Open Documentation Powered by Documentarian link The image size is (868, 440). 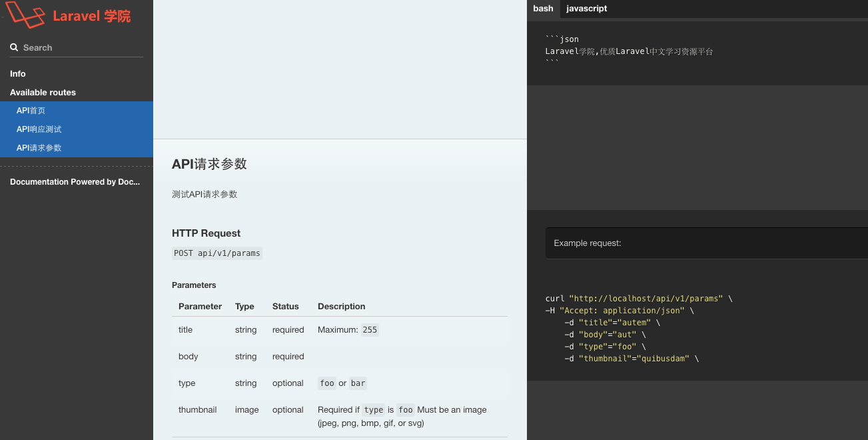[75, 181]
